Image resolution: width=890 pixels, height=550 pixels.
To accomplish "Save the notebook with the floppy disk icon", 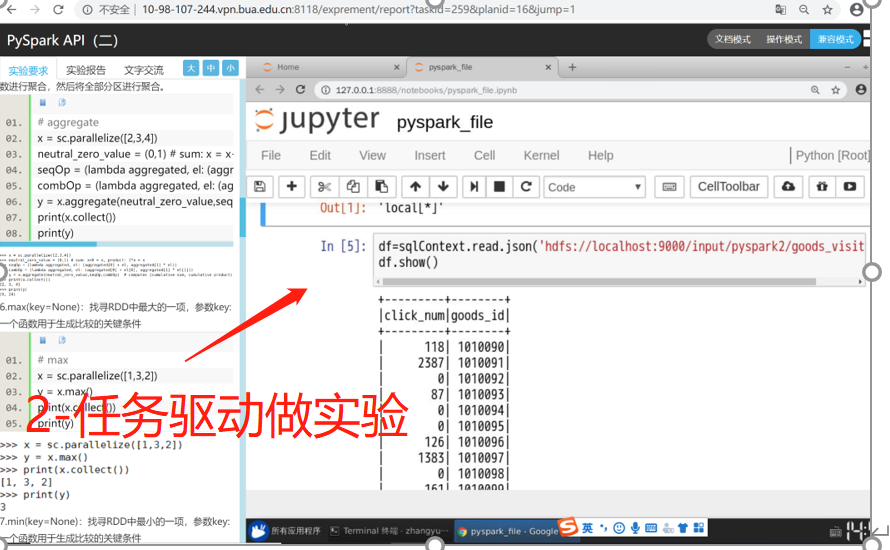I will 260,187.
